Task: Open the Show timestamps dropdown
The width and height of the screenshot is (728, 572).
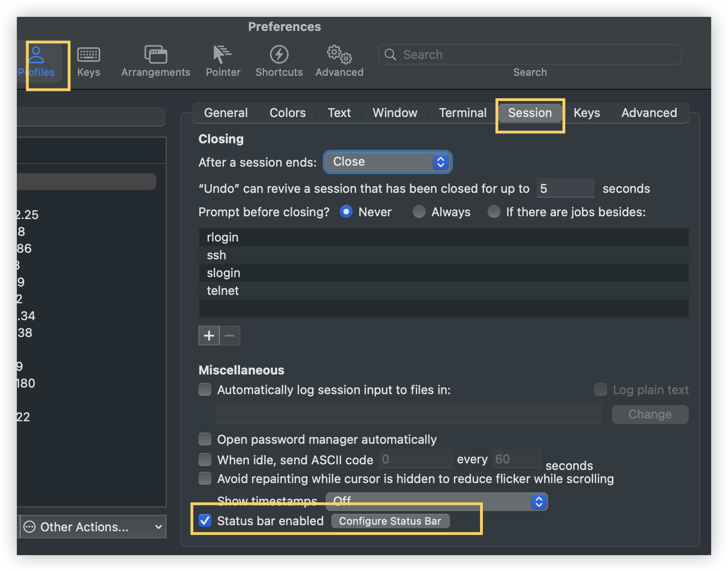Action: [x=437, y=501]
